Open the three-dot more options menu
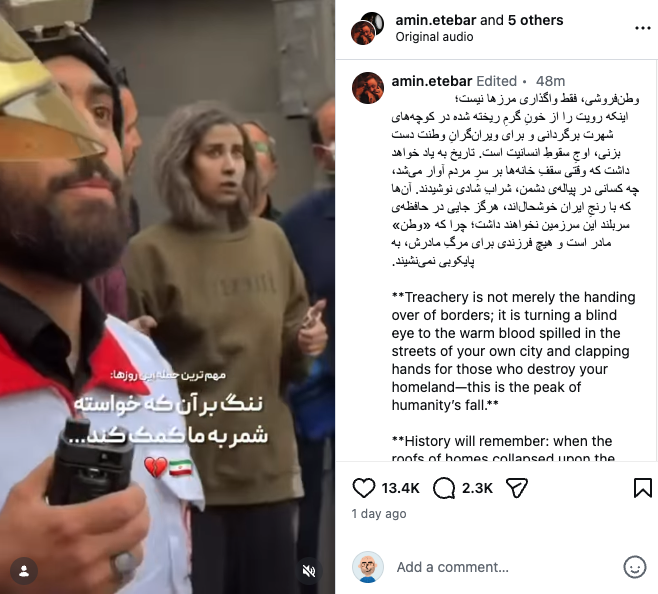The height and width of the screenshot is (594, 658). coord(642,28)
